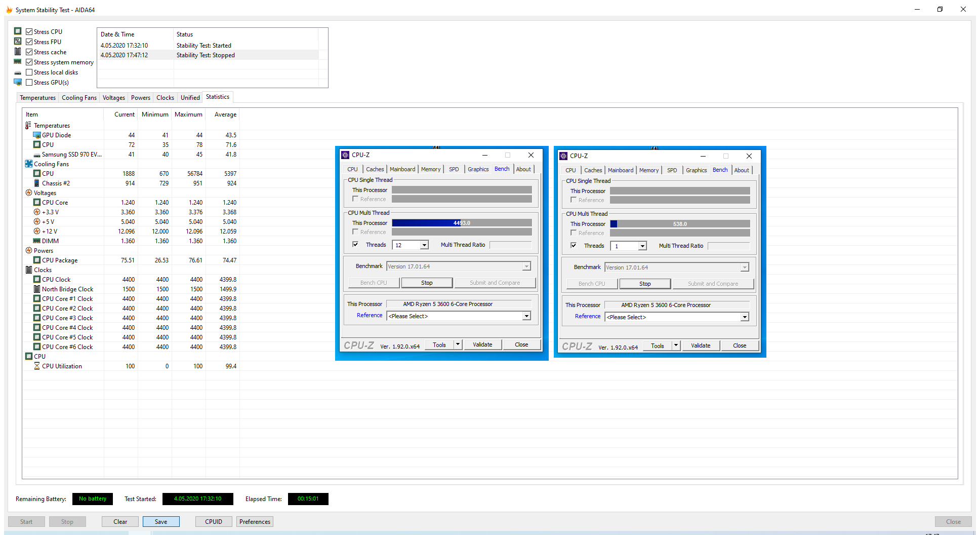The height and width of the screenshot is (535, 980).
Task: Click the Samsung SSD 970 drive icon
Action: click(x=37, y=155)
